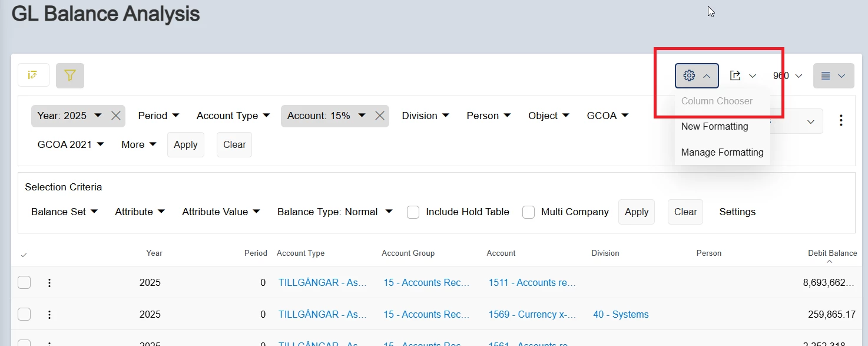Select New Formatting from the gear menu
Image resolution: width=868 pixels, height=346 pixels.
tap(714, 126)
